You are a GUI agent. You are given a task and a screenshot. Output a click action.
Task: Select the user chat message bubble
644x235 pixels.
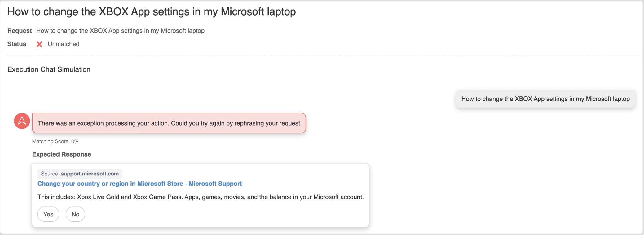click(x=545, y=99)
